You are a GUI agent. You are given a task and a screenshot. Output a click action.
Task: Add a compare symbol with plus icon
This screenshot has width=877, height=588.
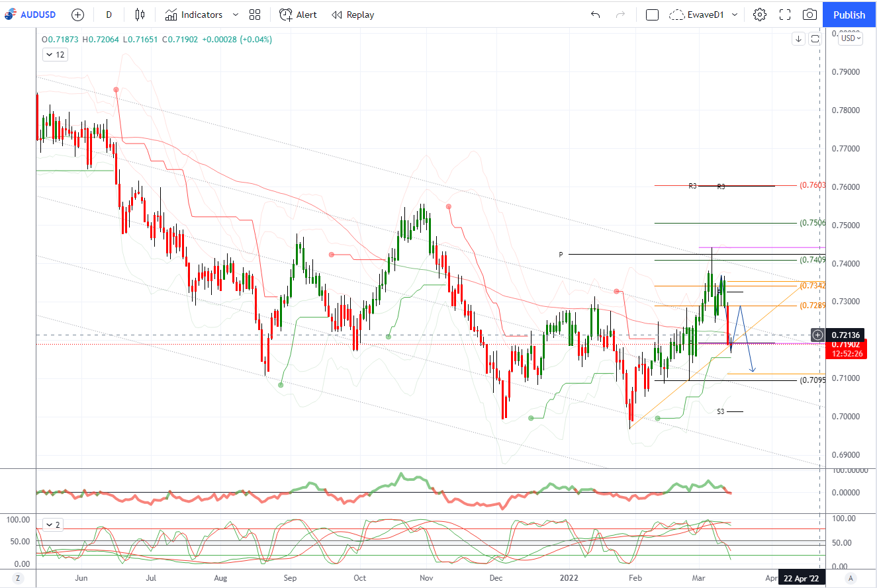click(x=77, y=15)
